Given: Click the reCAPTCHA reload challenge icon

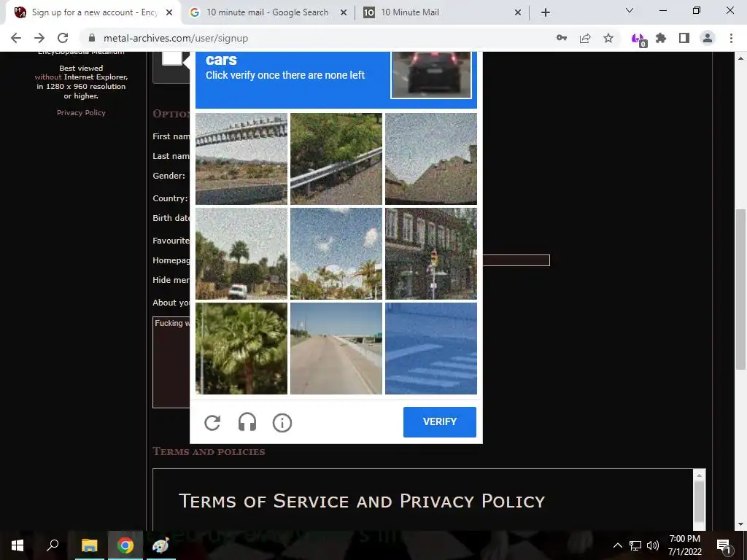Looking at the screenshot, I should pyautogui.click(x=212, y=422).
